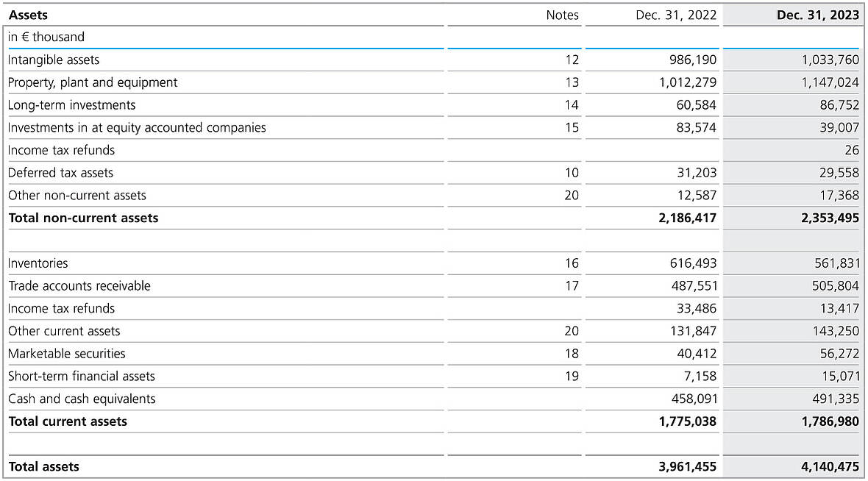The height and width of the screenshot is (481, 868).
Task: Open note 10 for Deferred tax assets
Action: (572, 173)
